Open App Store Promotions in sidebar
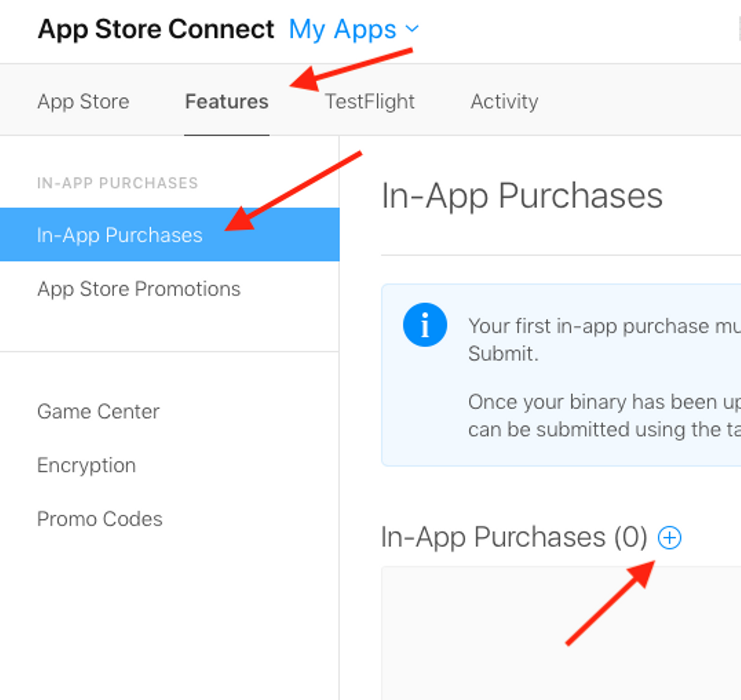 pos(138,289)
